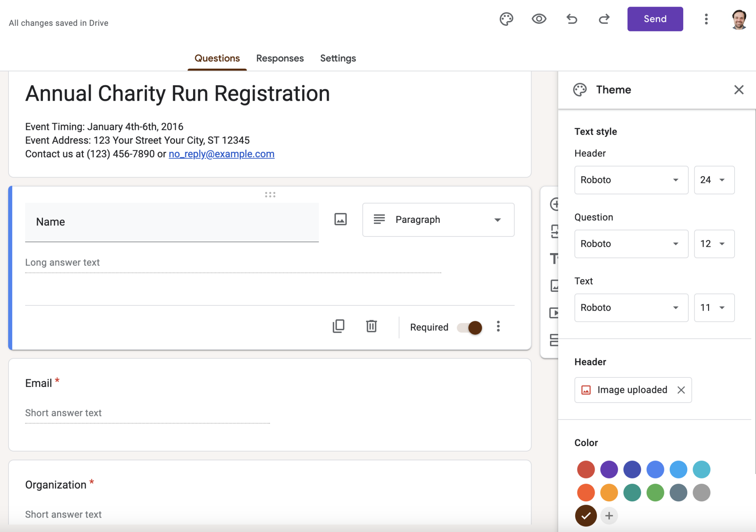Select the purple theme color swatch

click(x=608, y=469)
